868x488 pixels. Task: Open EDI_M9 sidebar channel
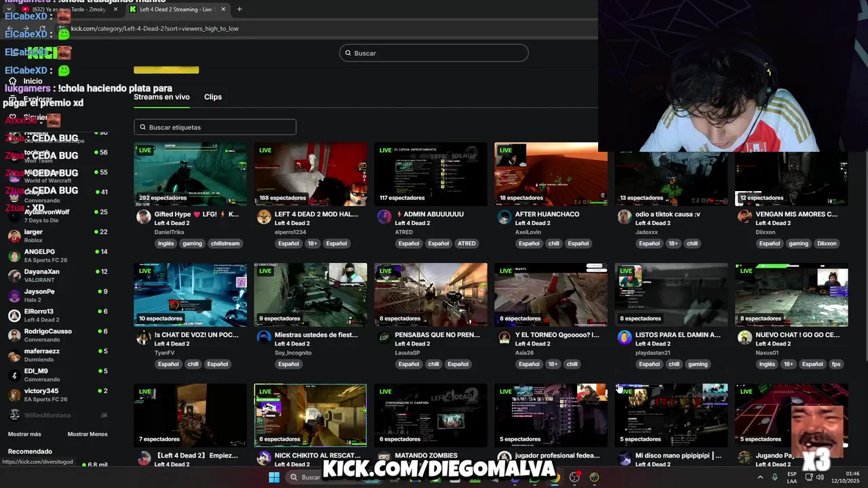(x=58, y=375)
